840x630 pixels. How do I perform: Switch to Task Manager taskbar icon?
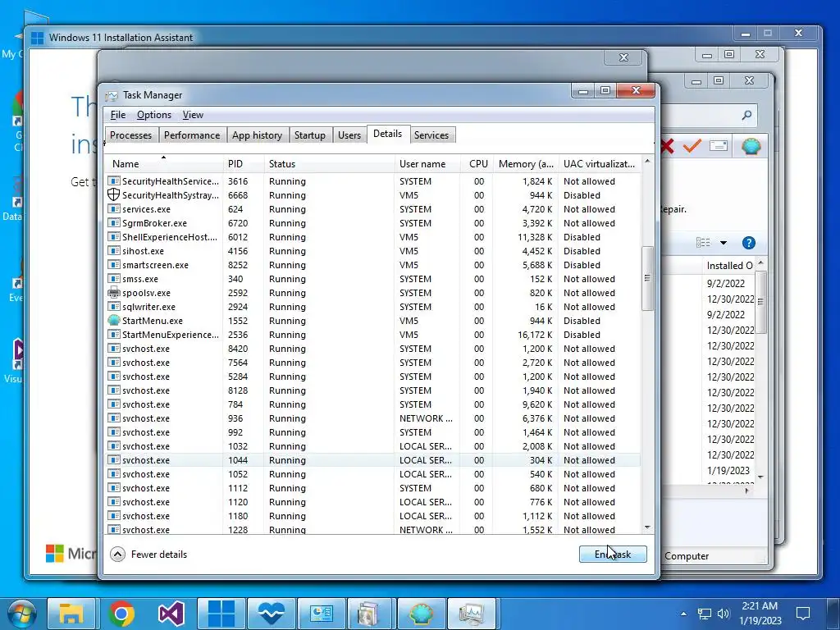[x=472, y=614]
